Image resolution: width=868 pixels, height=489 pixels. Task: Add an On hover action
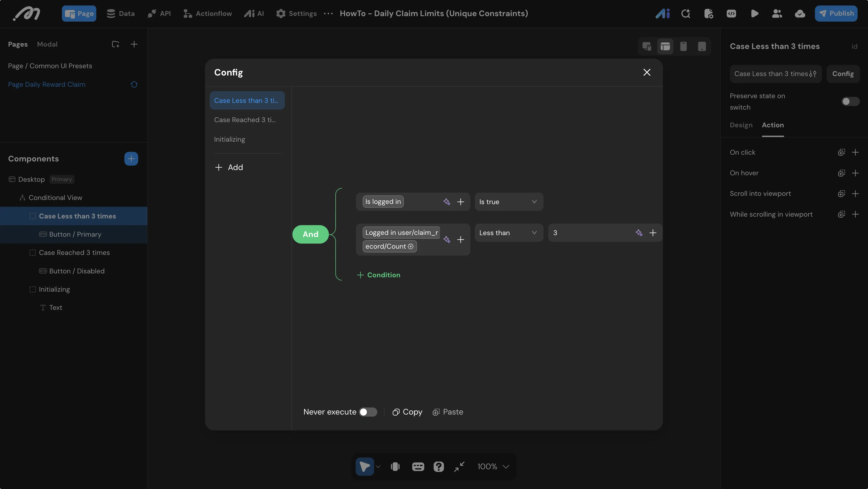[x=855, y=173]
